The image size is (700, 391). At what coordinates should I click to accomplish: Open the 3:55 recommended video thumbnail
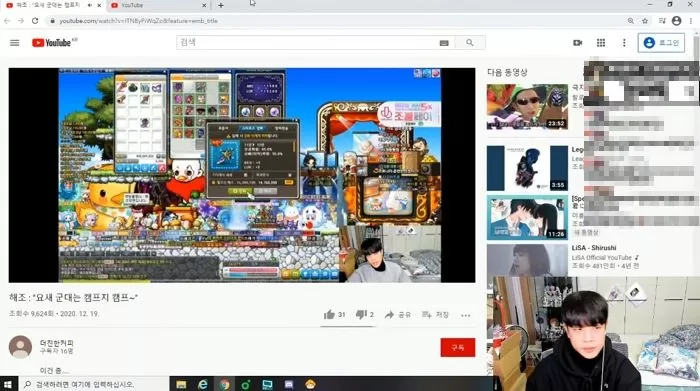(x=527, y=168)
